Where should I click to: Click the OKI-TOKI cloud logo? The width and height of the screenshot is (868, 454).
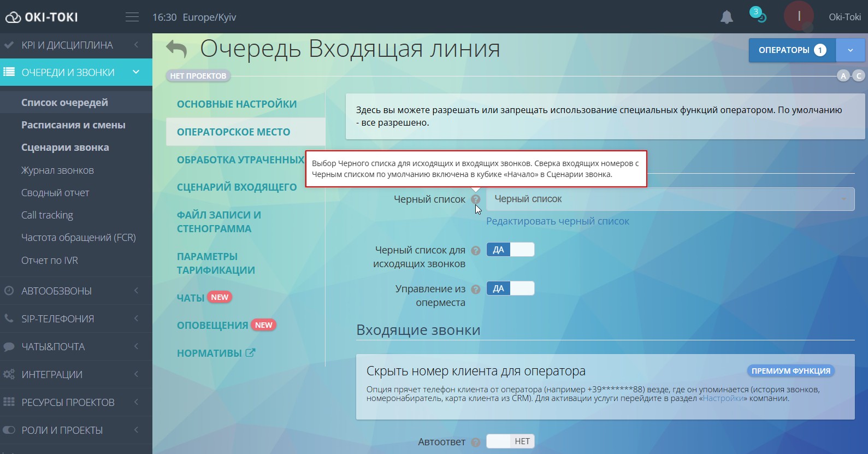pos(42,17)
